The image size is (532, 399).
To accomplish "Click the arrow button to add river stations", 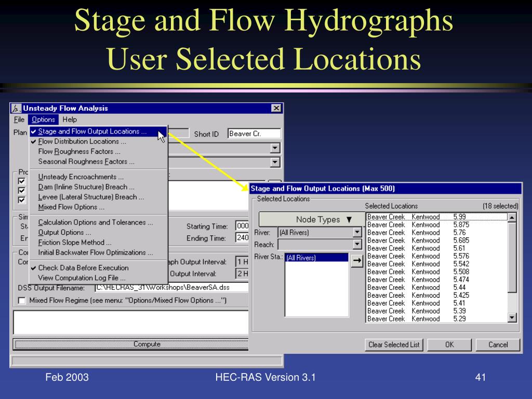I will click(x=357, y=261).
